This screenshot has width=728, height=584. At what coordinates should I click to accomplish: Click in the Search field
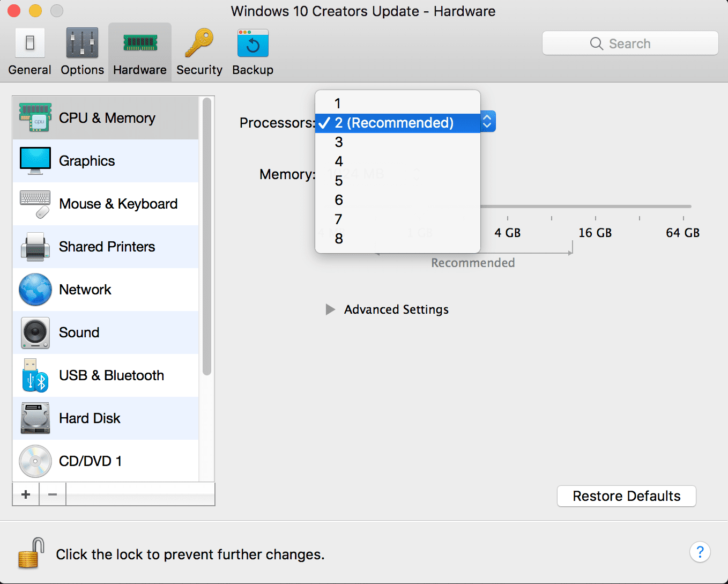[x=630, y=43]
